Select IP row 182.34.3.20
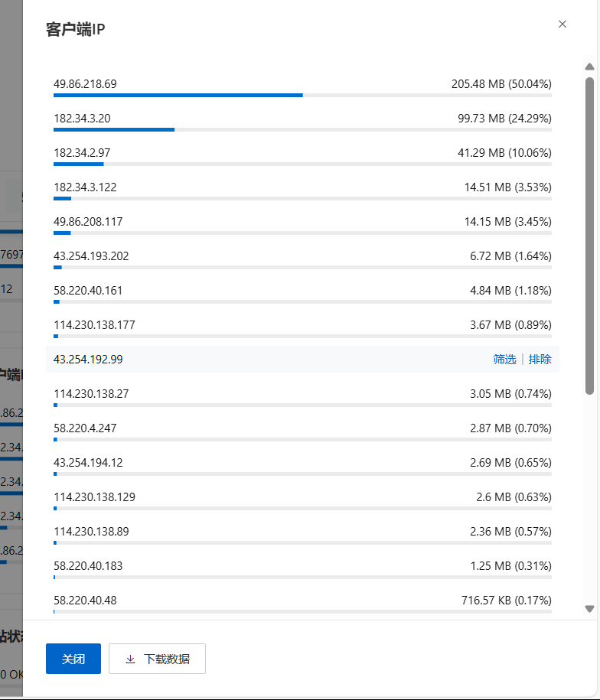 tap(303, 122)
